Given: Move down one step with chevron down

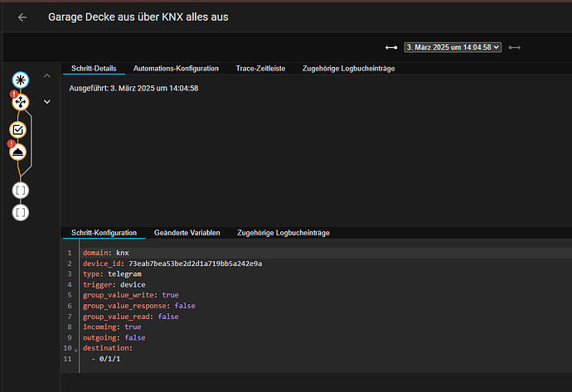Looking at the screenshot, I should click(x=47, y=102).
